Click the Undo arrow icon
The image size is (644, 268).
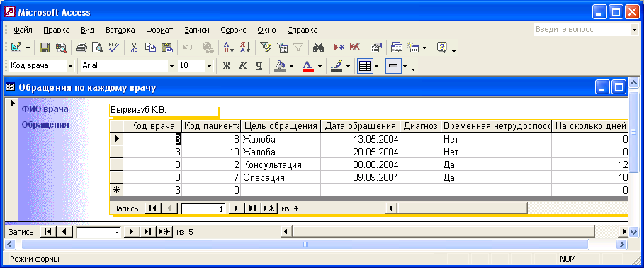pyautogui.click(x=188, y=48)
